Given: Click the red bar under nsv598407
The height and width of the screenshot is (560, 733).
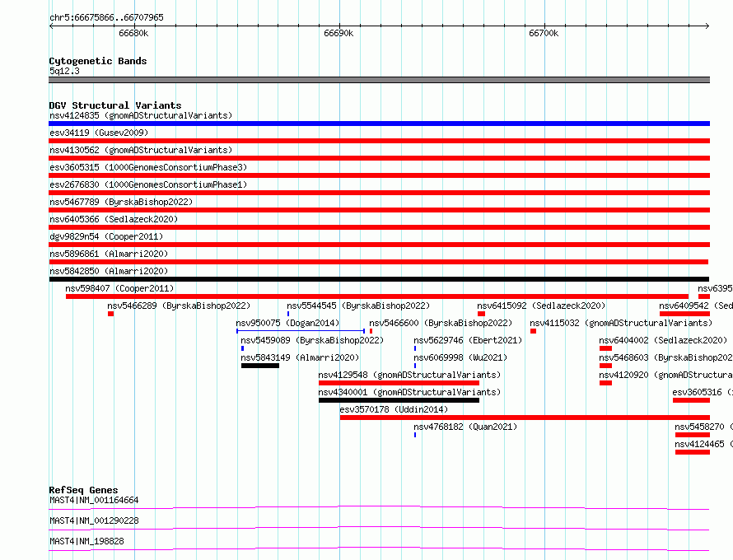Looking at the screenshot, I should 377,296.
